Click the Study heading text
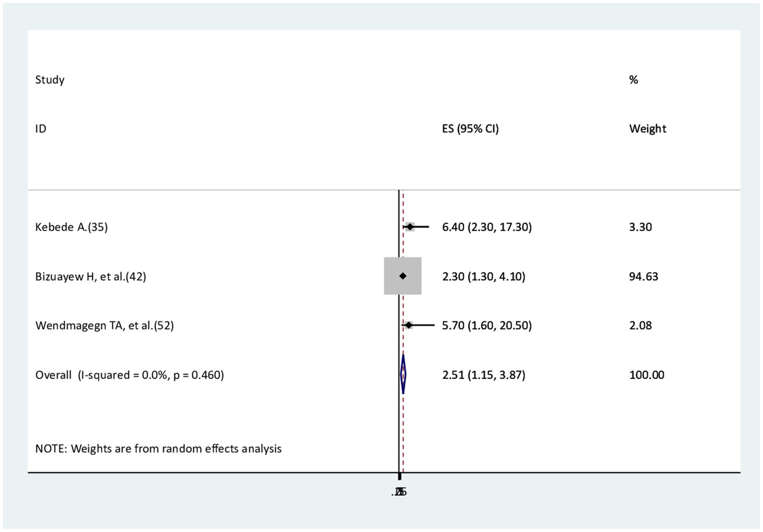This screenshot has width=763, height=532. 50,80
